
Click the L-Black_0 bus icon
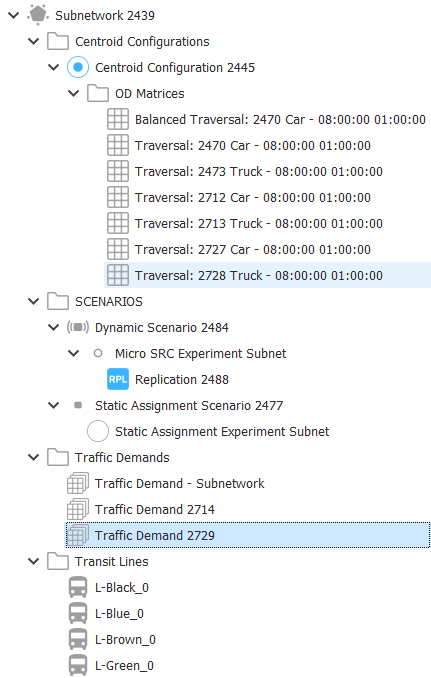pos(78,588)
